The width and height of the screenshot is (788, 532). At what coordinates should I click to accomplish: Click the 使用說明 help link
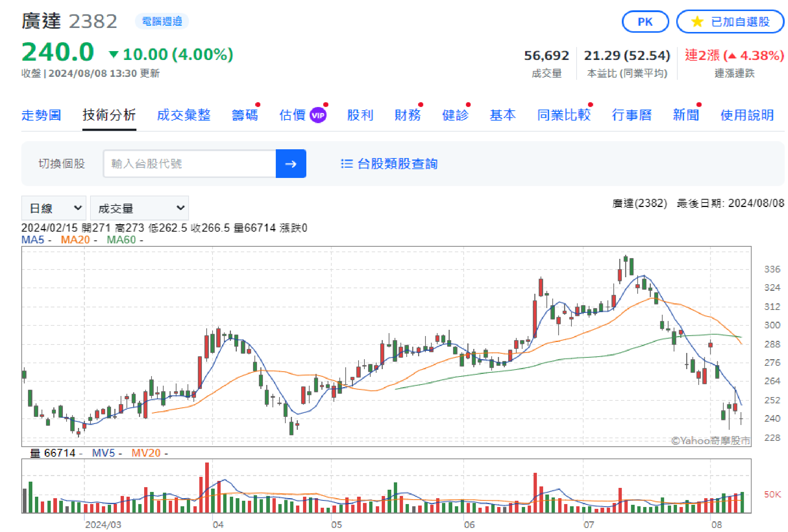(747, 115)
